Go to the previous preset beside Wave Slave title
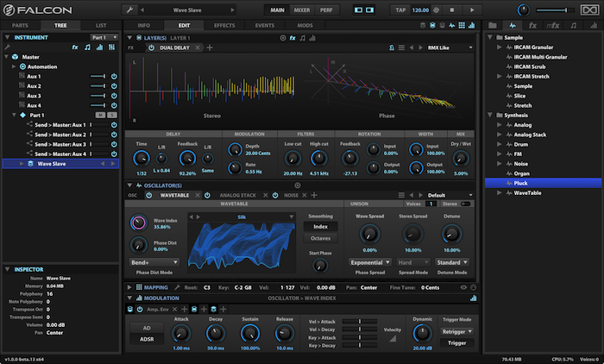This screenshot has height=364, width=604. pyautogui.click(x=142, y=10)
